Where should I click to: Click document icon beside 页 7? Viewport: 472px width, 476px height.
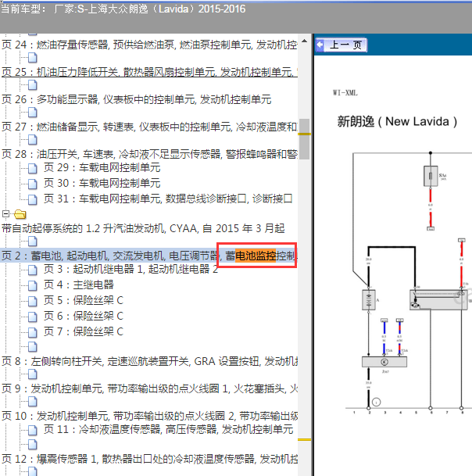pos(33,332)
